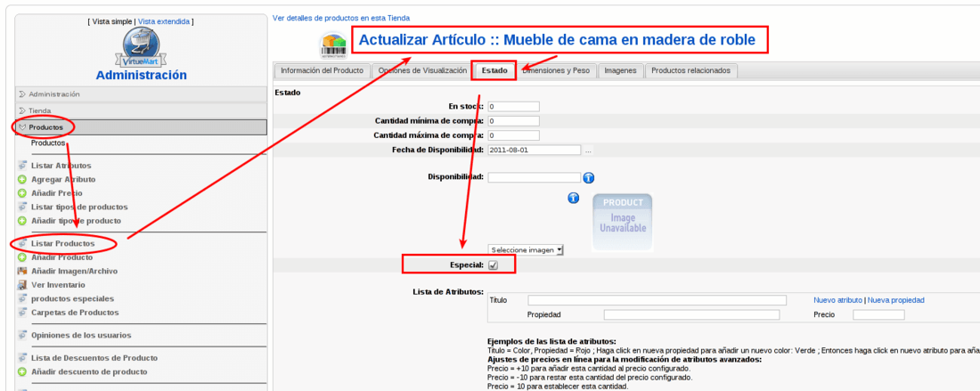Click the productos especiales icon
This screenshot has width=980, height=391.
(x=22, y=298)
